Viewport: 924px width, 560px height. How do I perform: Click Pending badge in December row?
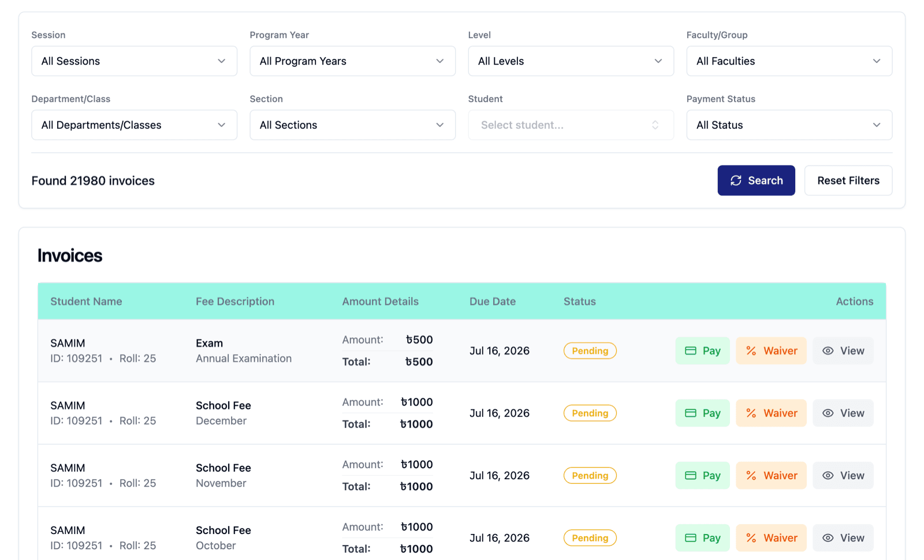click(590, 413)
